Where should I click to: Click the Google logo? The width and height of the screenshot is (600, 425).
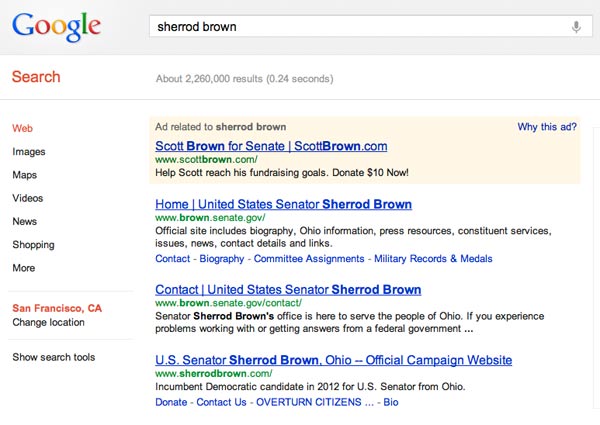pyautogui.click(x=56, y=27)
